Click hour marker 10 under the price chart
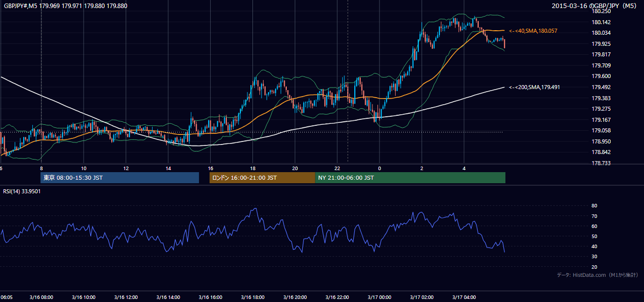Image resolution: width=644 pixels, height=302 pixels. tap(84, 169)
